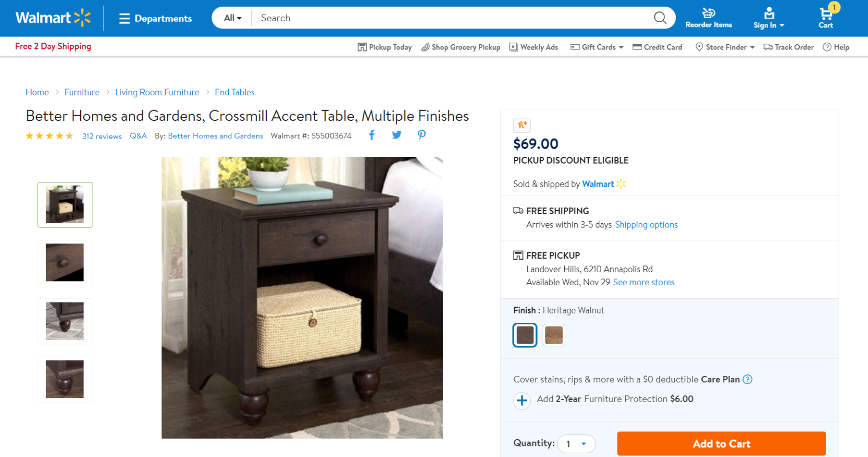Add 2-Year Furniture Protection plus button
The width and height of the screenshot is (868, 457).
point(522,400)
